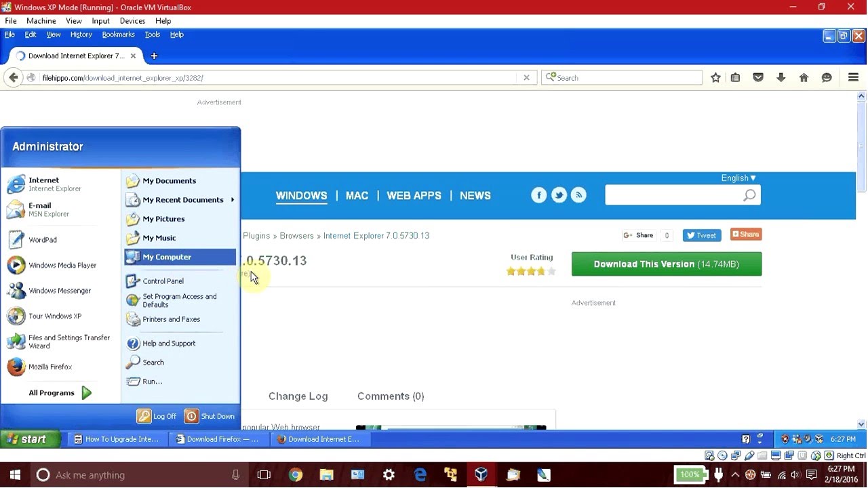Screen dimensions: 868x488
Task: Open FileHippo Facebook page icon
Action: [538, 195]
